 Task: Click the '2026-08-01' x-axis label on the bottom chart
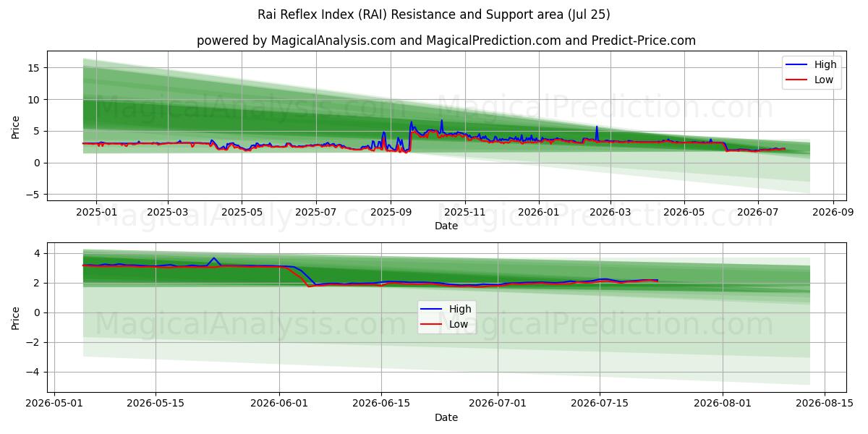click(x=723, y=403)
